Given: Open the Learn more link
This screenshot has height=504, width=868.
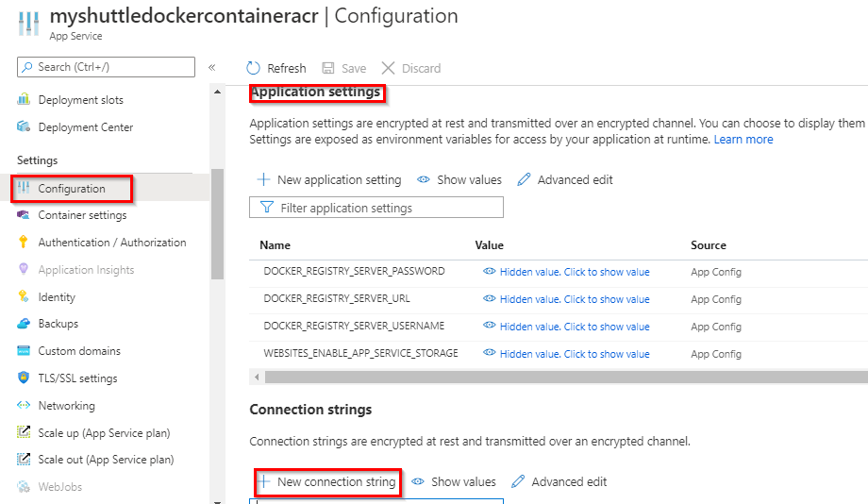Looking at the screenshot, I should pyautogui.click(x=743, y=139).
